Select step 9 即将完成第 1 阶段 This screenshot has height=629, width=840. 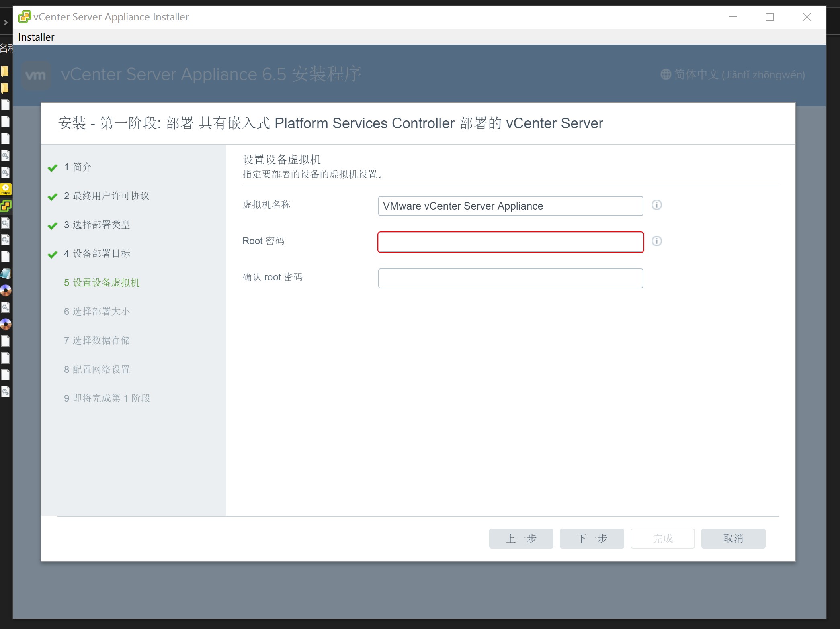tap(107, 398)
